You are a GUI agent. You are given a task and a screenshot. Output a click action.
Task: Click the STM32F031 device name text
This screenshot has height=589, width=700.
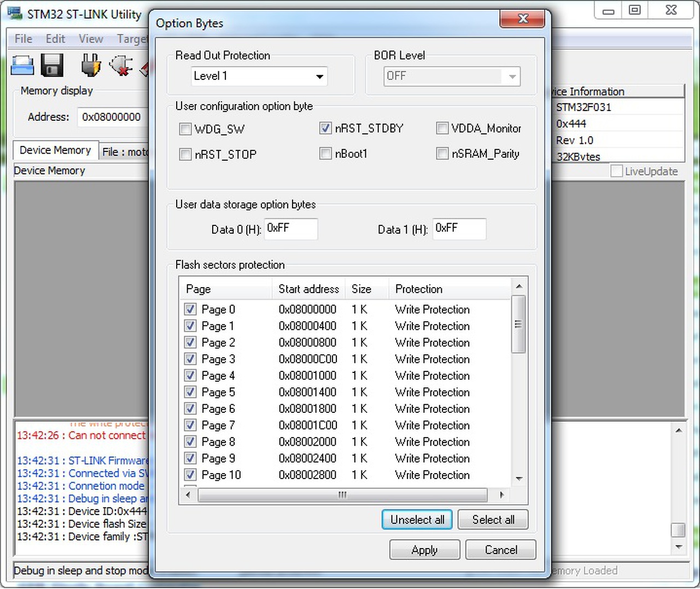click(x=584, y=107)
